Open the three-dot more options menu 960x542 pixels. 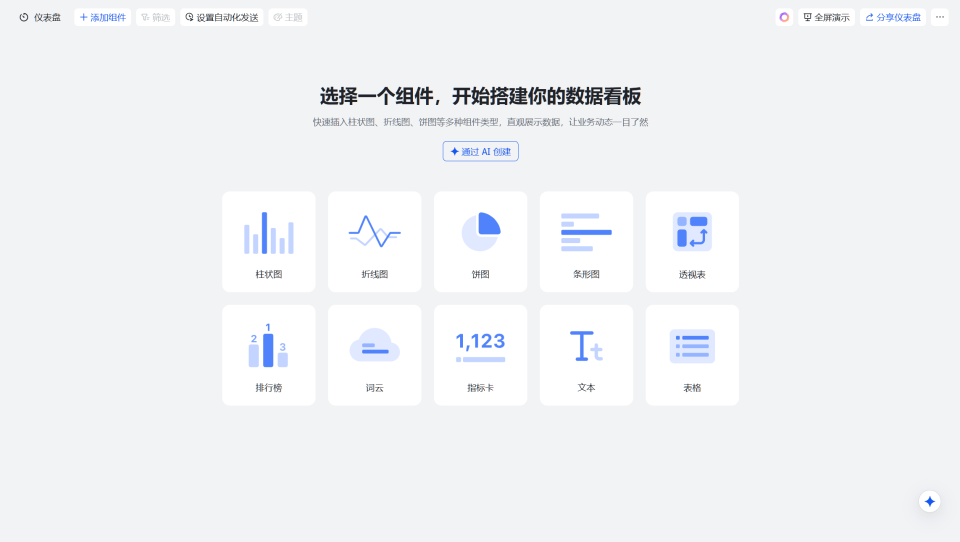940,17
